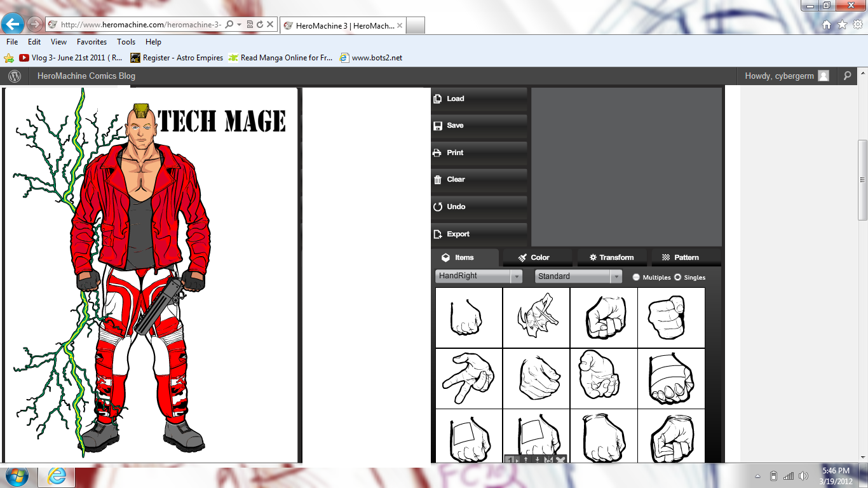
Task: Select the Singles radio button
Action: pyautogui.click(x=677, y=277)
